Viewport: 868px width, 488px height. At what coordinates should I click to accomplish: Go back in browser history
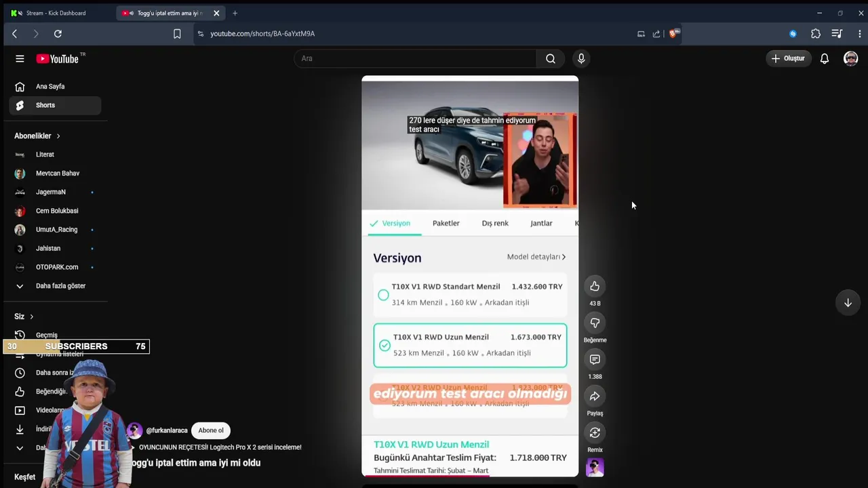14,34
